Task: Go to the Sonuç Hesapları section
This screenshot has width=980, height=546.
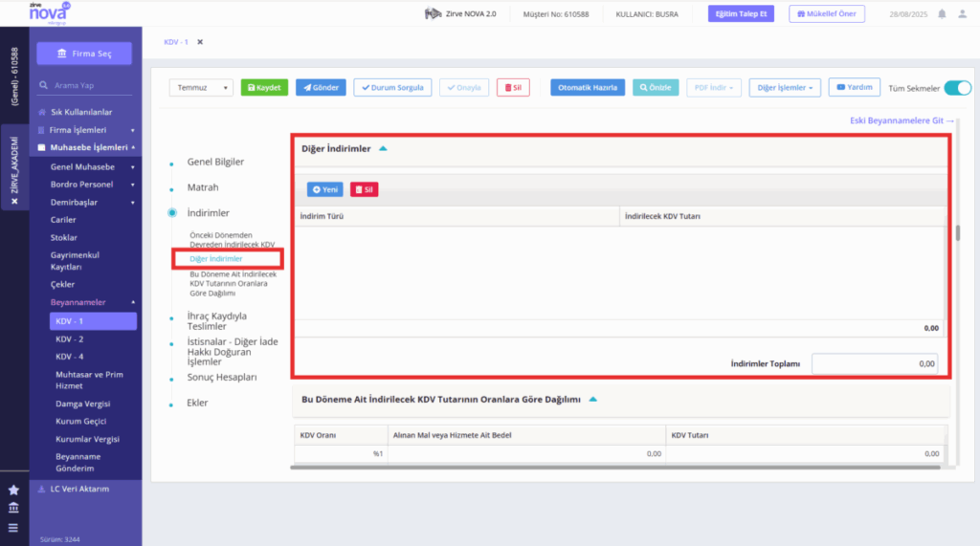Action: click(222, 378)
